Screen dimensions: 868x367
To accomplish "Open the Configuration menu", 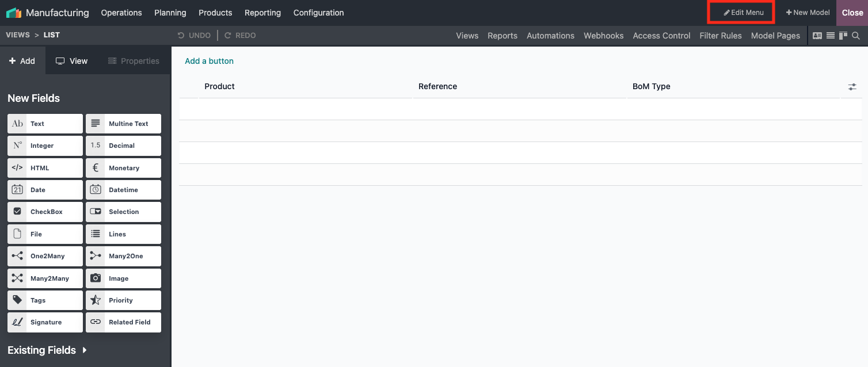I will (x=318, y=13).
